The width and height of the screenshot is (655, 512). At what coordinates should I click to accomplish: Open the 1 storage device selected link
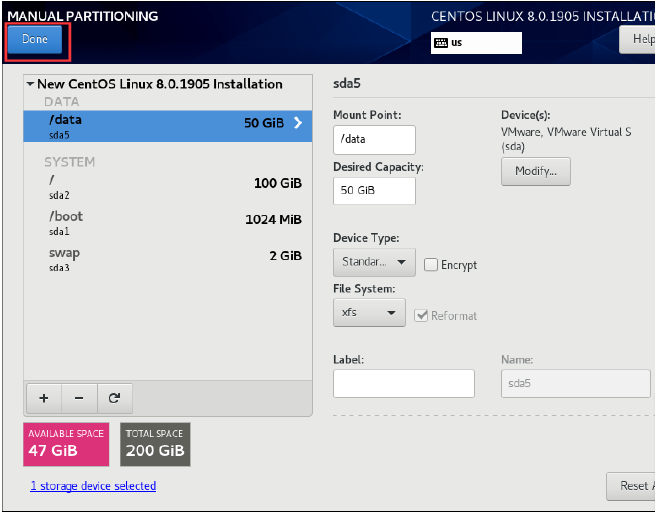(x=93, y=486)
